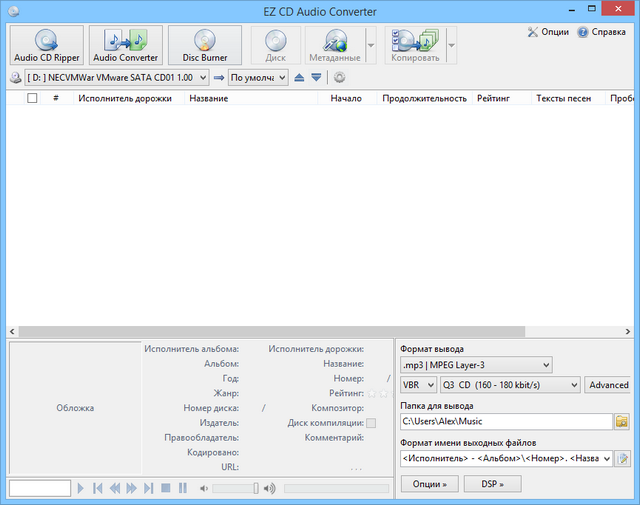
Task: Open the .mp3 MPEG Layer-3 format dropdown
Action: pos(475,365)
